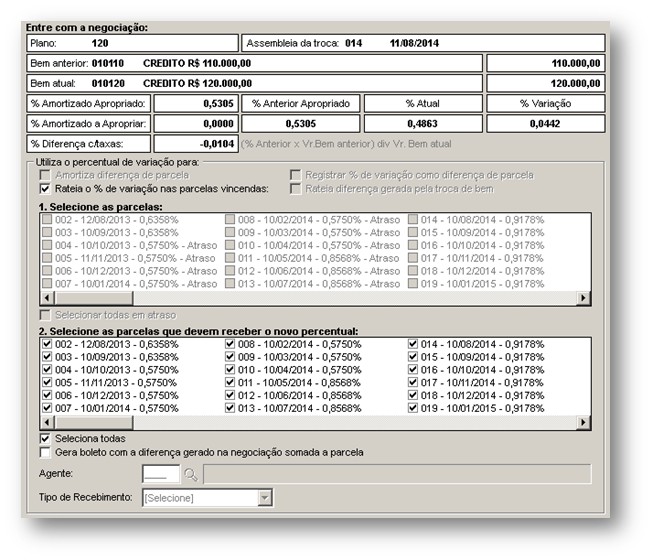Uncheck parcela 015 - 10/09/2014 in list 2
This screenshot has width=652, height=560.
pos(412,357)
